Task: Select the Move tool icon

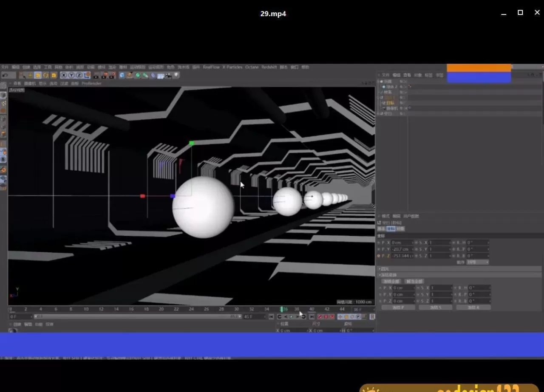Action: [30, 75]
